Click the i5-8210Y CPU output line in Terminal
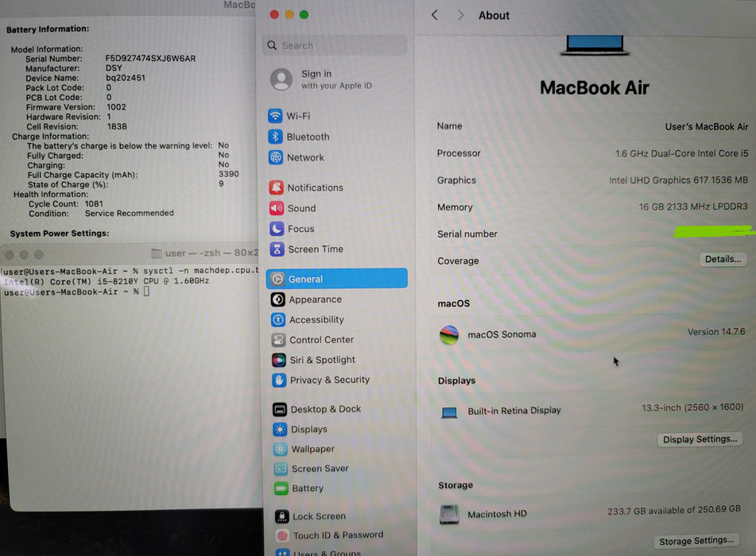This screenshot has width=756, height=556. point(107,281)
